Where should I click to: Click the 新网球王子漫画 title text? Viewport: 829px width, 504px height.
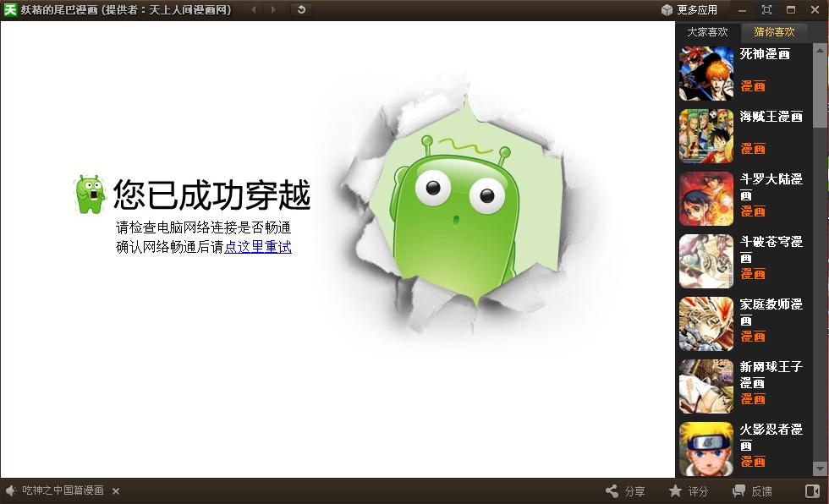click(771, 375)
